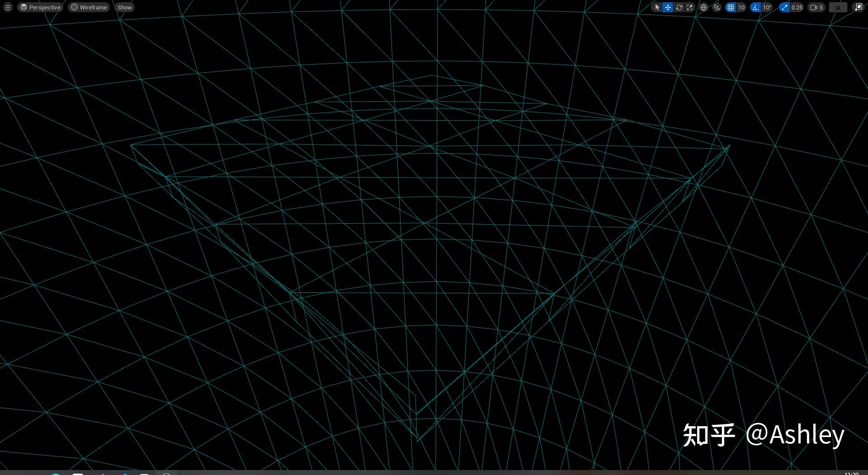Click the camera actor preview control
The width and height of the screenshot is (868, 475).
coord(838,7)
